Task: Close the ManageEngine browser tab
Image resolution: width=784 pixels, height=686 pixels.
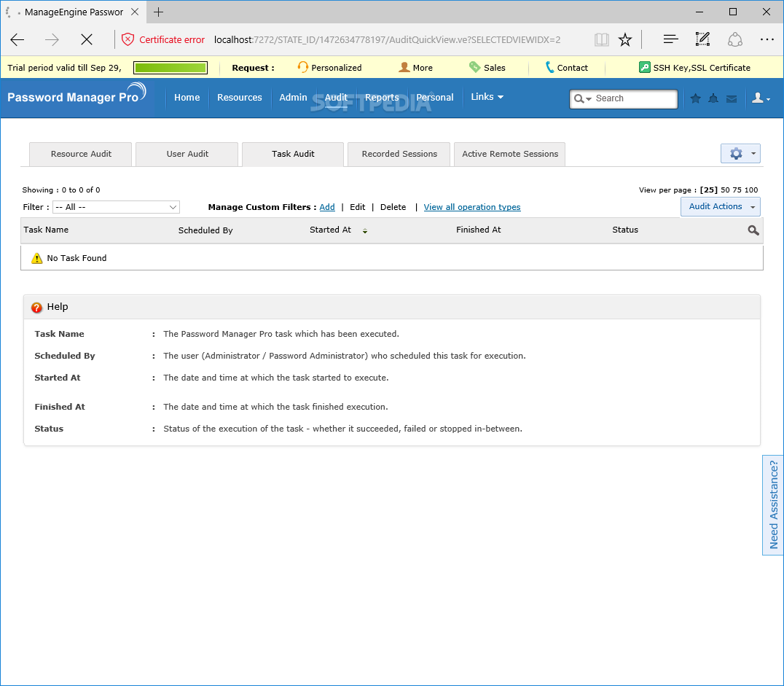Action: [x=135, y=12]
